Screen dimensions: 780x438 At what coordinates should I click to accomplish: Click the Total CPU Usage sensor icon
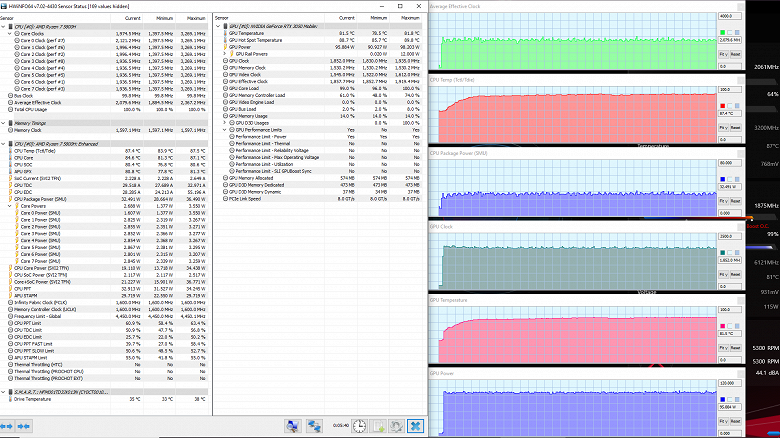(10, 110)
